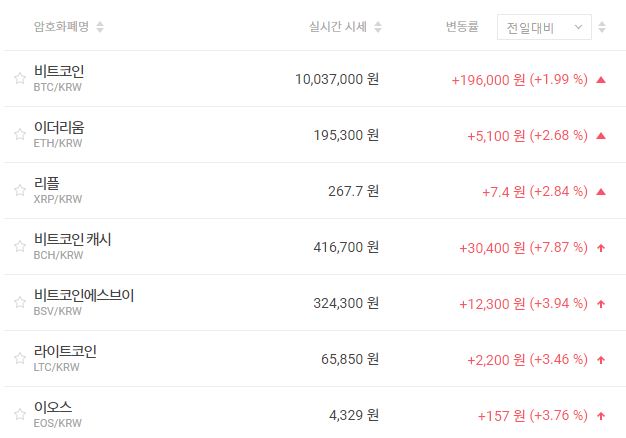626x438 pixels.
Task: Sort by 실시간 시세 price column arrows
Action: (377, 27)
